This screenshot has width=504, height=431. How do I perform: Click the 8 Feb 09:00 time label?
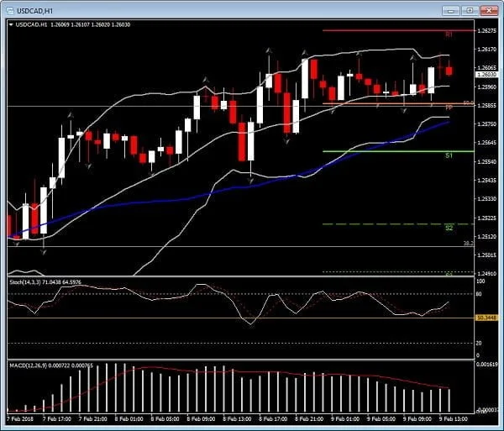201,419
